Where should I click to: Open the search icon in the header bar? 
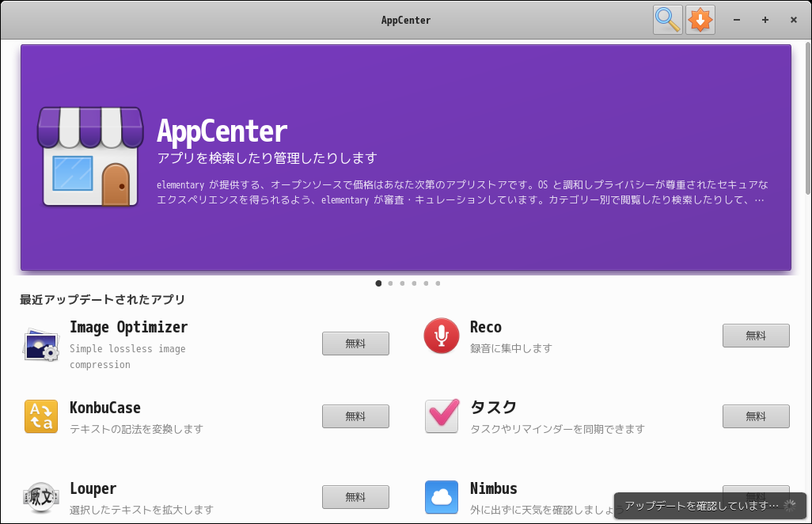667,20
